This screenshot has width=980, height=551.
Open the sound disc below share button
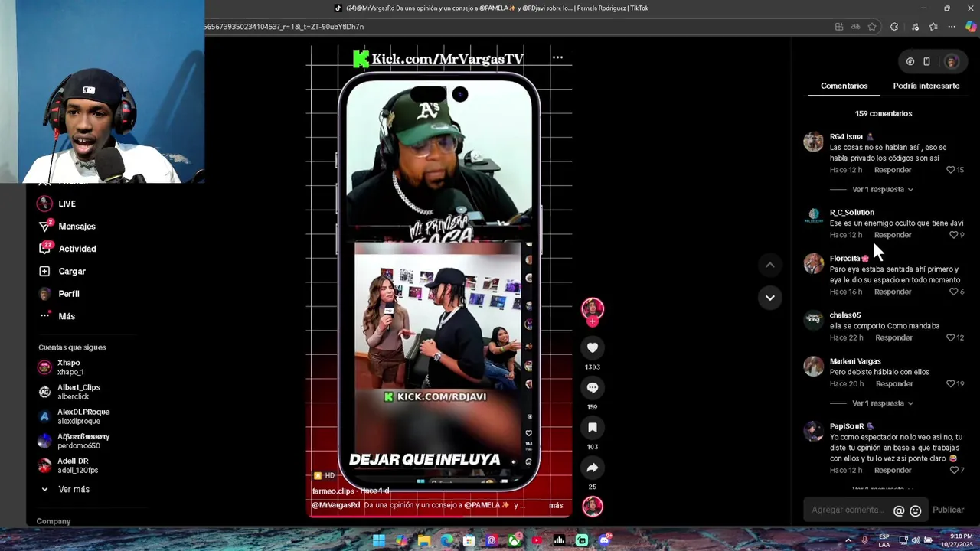pyautogui.click(x=593, y=506)
